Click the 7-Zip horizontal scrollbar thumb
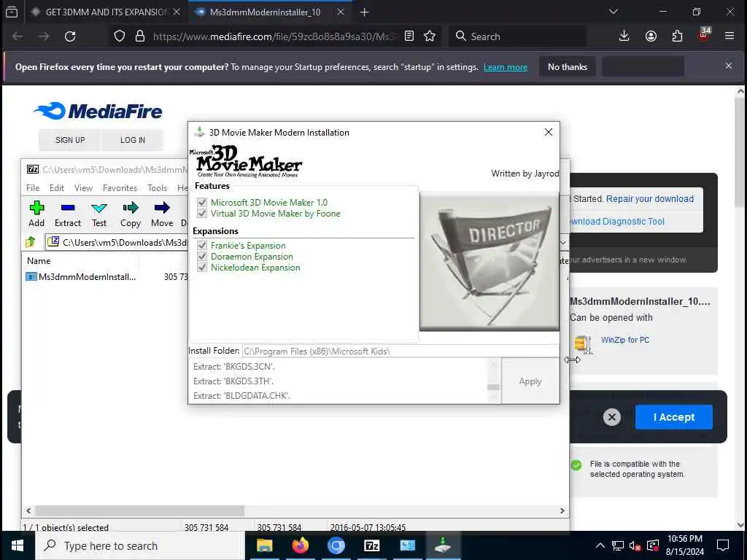 139,510
